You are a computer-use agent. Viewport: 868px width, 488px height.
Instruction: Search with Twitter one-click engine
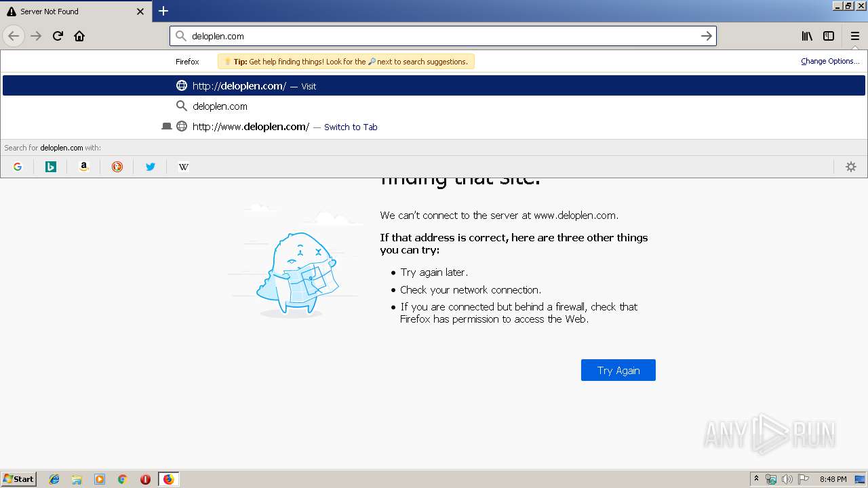[x=151, y=167]
